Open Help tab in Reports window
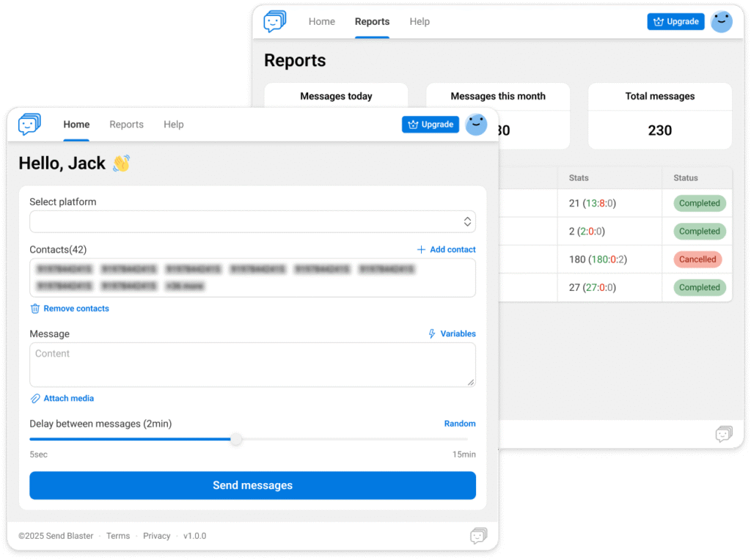This screenshot has height=560, width=751. (420, 21)
